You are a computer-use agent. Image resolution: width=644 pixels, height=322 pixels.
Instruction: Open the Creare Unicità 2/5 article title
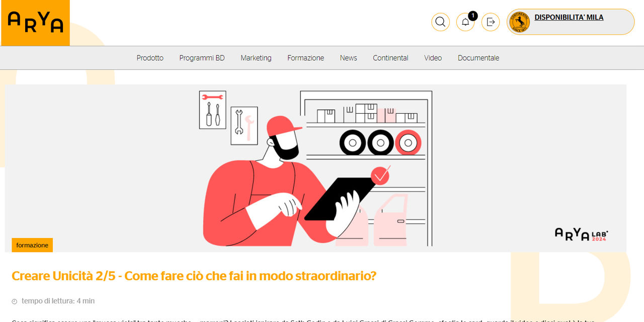(x=194, y=276)
